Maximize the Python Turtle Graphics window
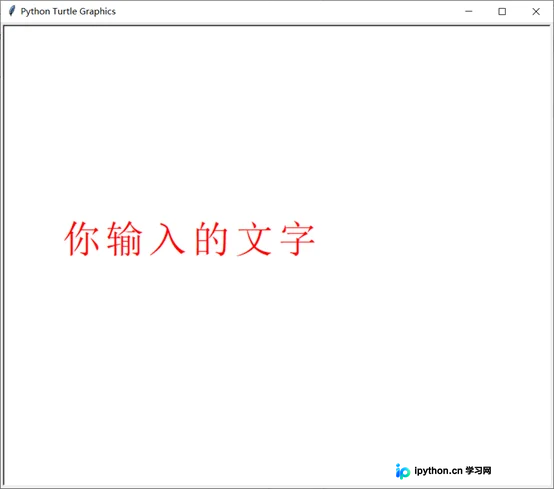Image resolution: width=554 pixels, height=489 pixels. pyautogui.click(x=502, y=11)
